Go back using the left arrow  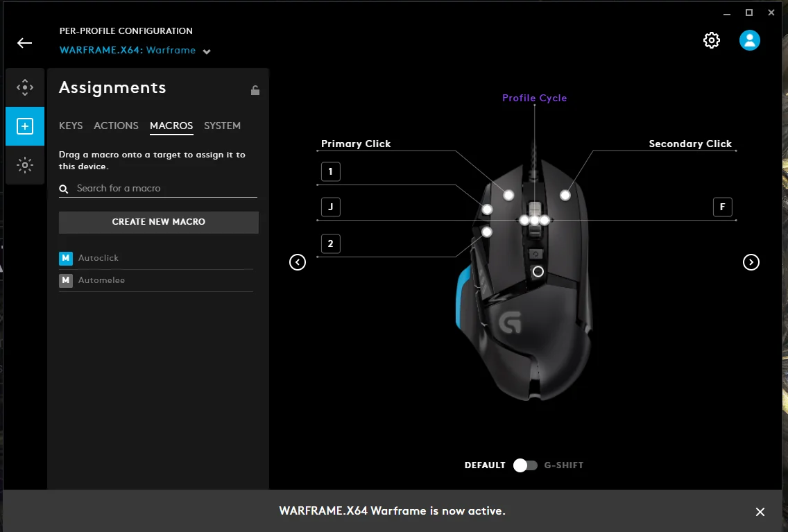(25, 43)
